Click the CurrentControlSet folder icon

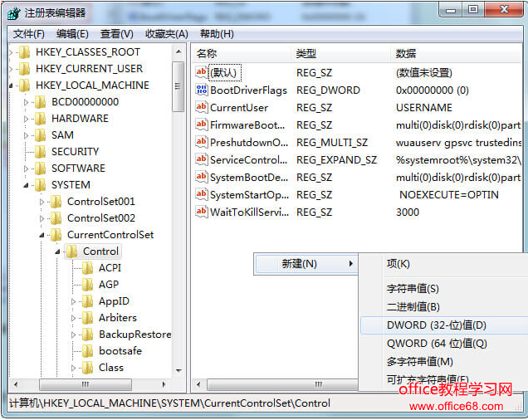56,235
